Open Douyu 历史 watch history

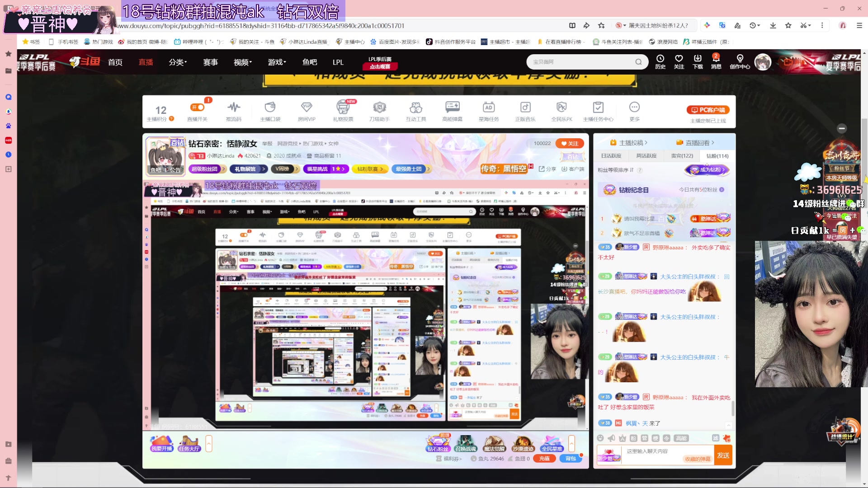tap(660, 62)
